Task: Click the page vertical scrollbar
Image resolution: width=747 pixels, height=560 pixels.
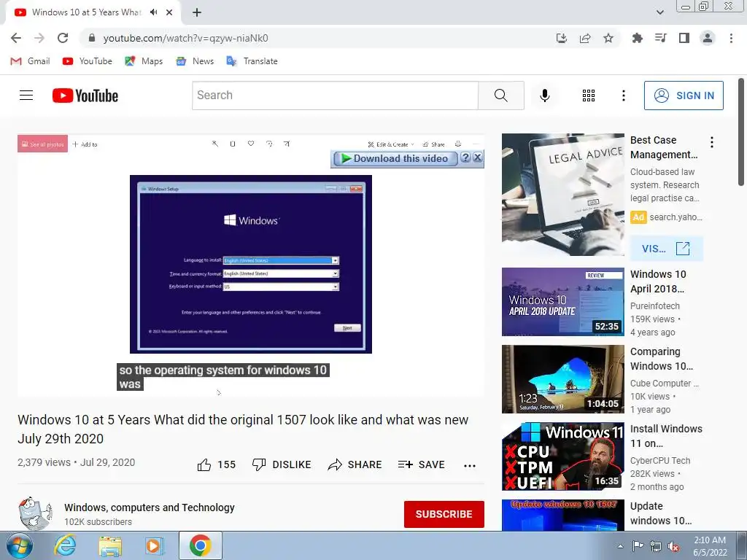Action: tap(741, 133)
